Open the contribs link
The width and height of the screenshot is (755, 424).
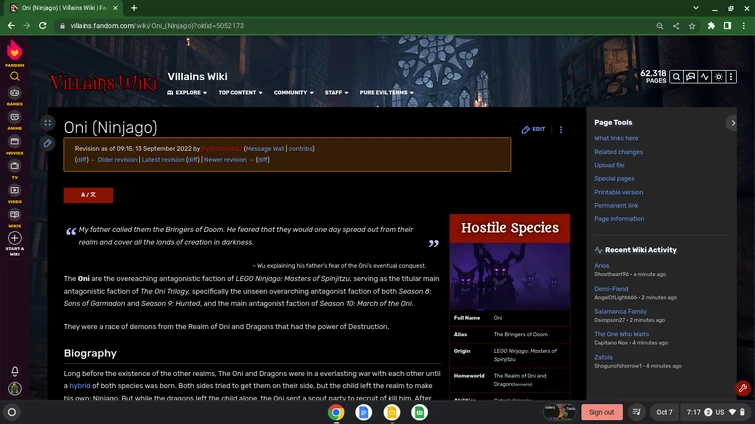tap(300, 149)
